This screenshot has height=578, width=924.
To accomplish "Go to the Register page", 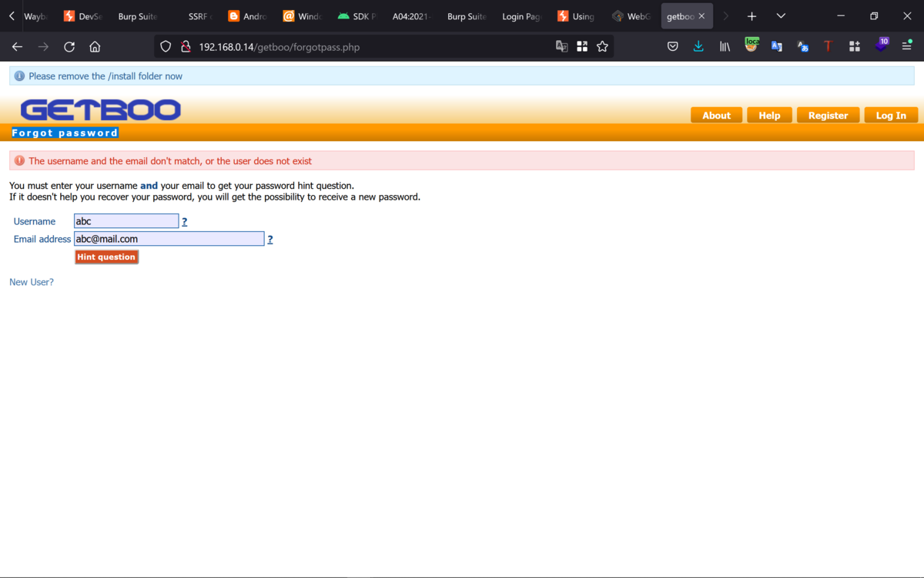I will tap(828, 116).
